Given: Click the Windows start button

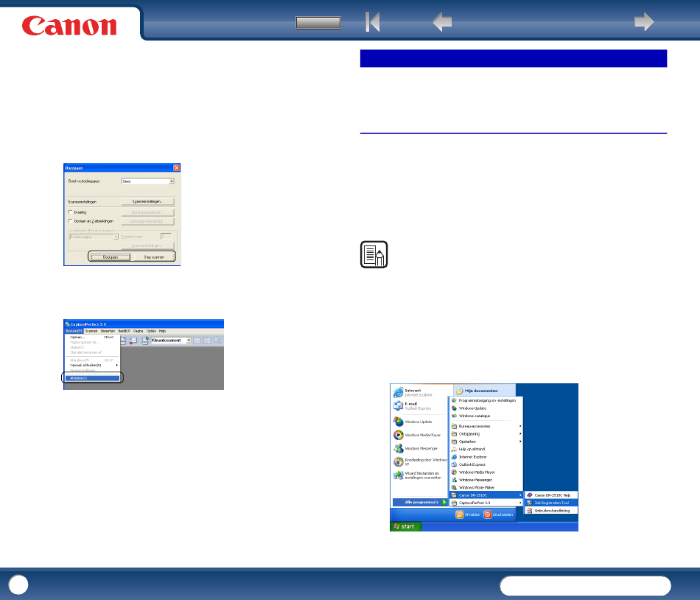Looking at the screenshot, I should point(406,526).
